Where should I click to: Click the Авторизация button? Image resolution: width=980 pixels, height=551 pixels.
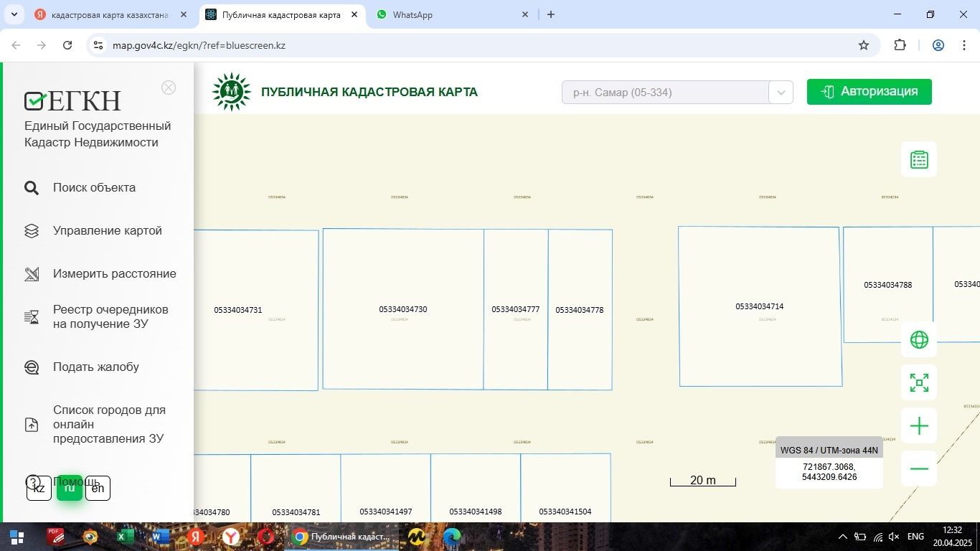click(x=870, y=92)
